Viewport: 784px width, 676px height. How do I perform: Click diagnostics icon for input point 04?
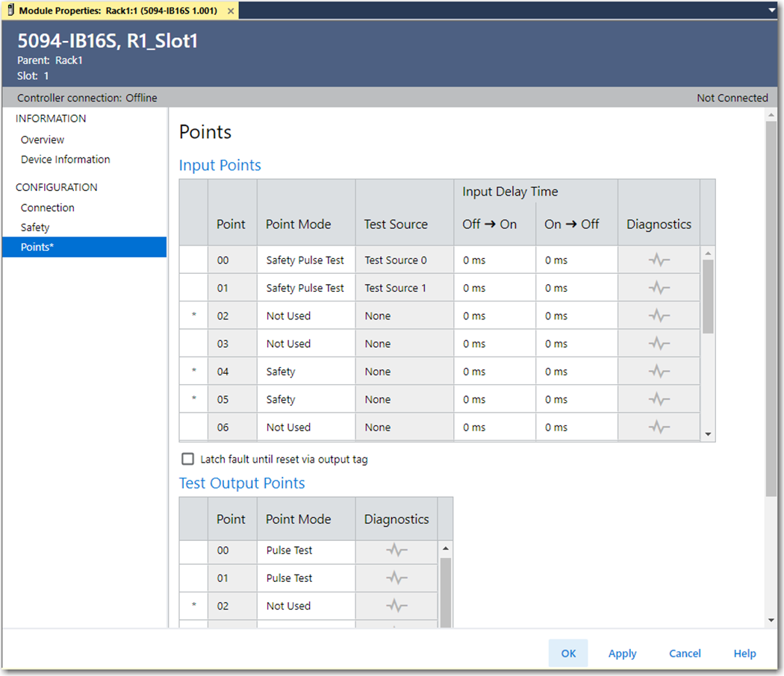(659, 372)
